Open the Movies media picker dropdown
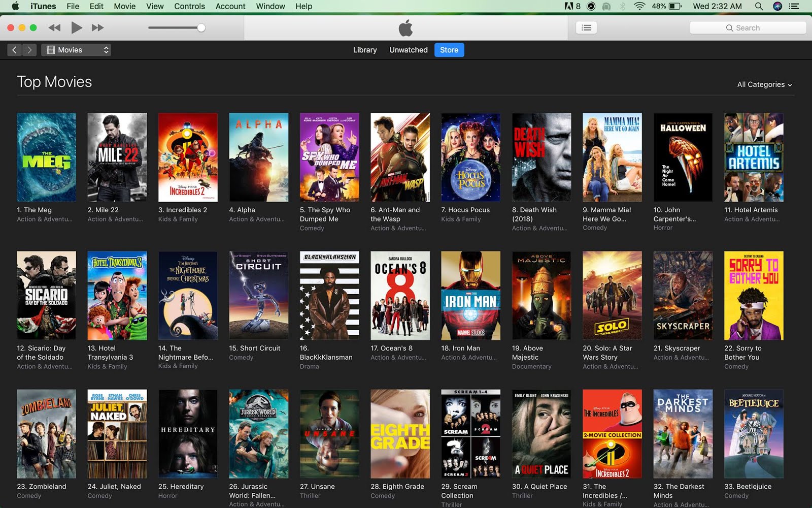This screenshot has height=508, width=812. [76, 50]
